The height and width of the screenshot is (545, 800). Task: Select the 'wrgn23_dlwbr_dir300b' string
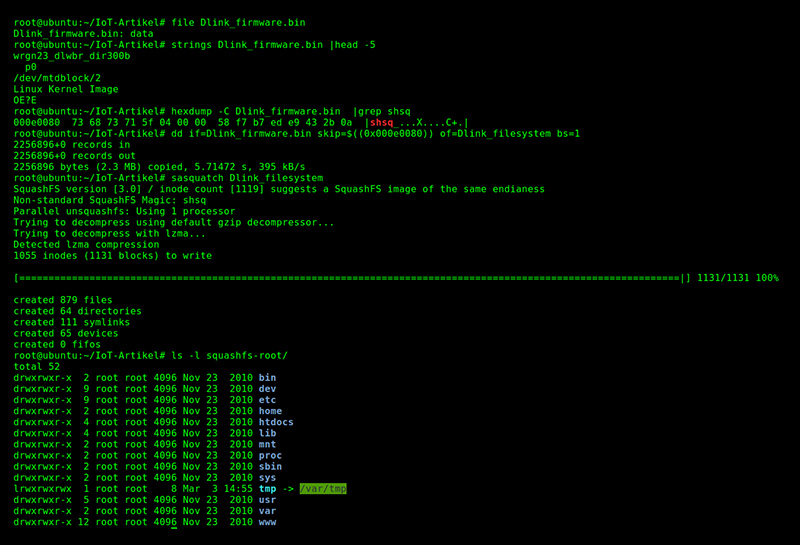(72, 56)
